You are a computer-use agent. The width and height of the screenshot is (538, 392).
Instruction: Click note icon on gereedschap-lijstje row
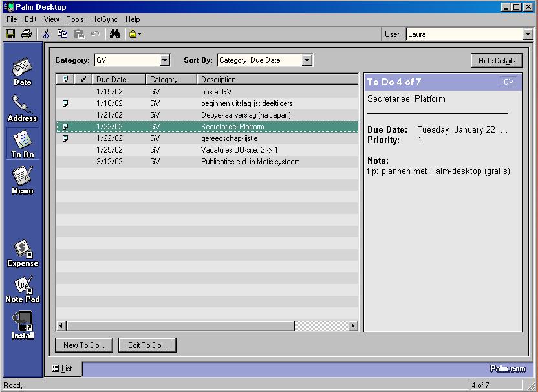point(65,138)
